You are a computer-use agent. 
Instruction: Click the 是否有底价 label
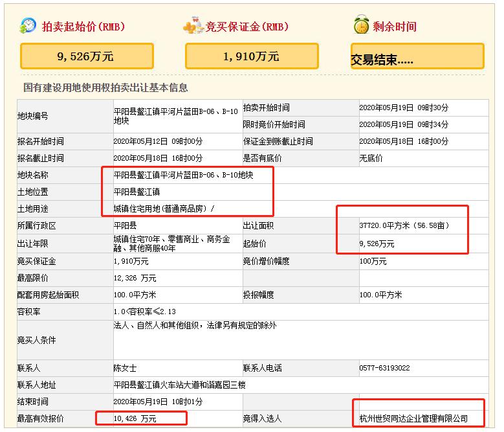[x=262, y=158]
